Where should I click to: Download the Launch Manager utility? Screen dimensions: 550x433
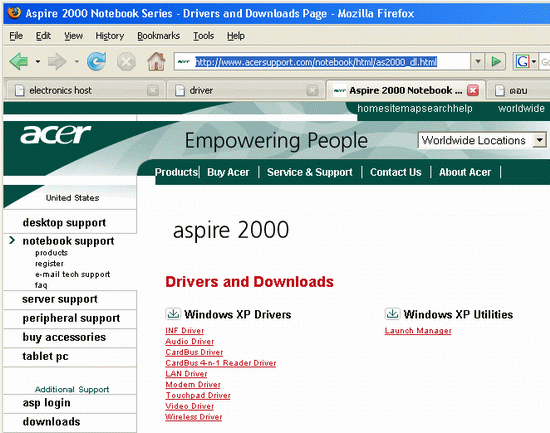(x=418, y=331)
